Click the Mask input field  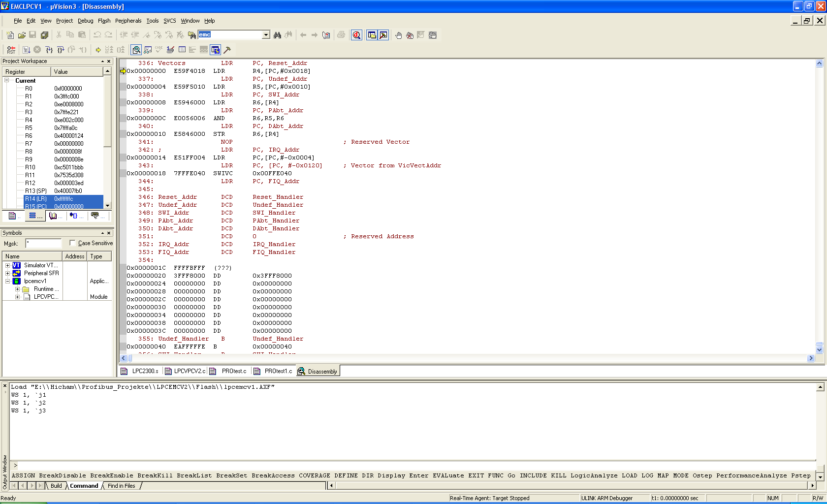pyautogui.click(x=43, y=243)
